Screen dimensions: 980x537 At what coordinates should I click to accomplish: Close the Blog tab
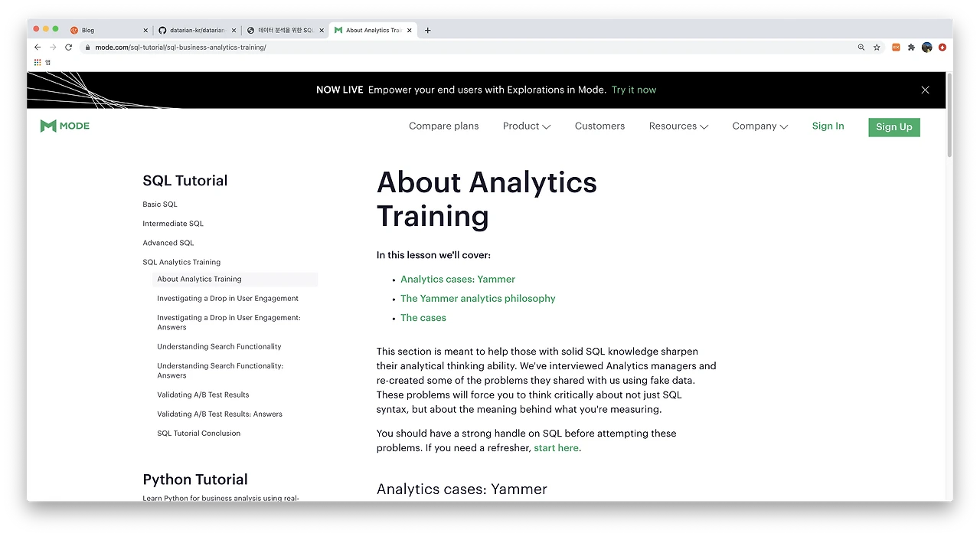[x=145, y=31]
